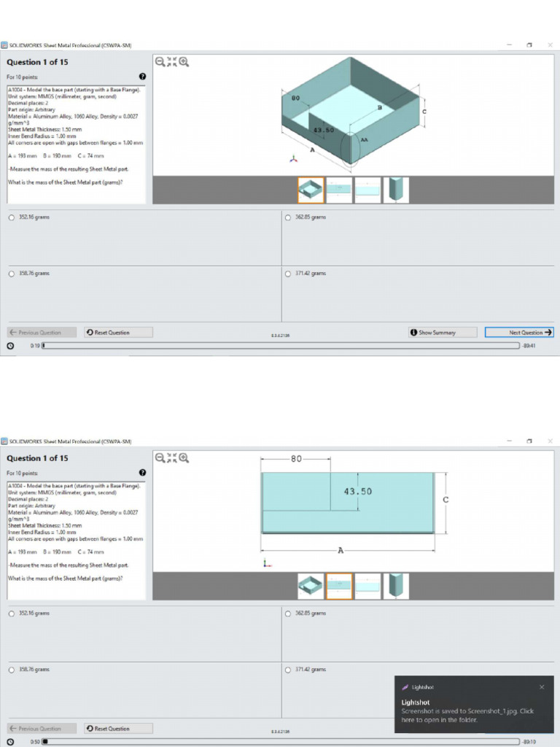Image resolution: width=560 pixels, height=747 pixels.
Task: Click the exam time progress bar in top window
Action: tap(281, 345)
